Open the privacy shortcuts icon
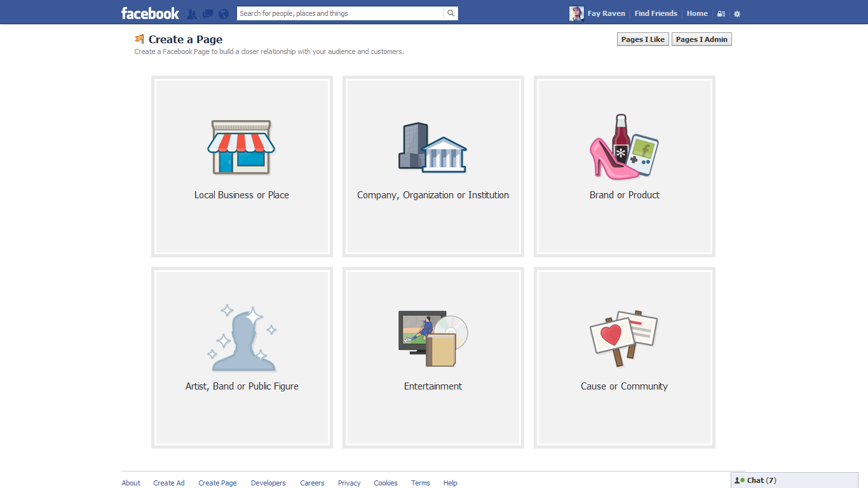This screenshot has height=488, width=868. [721, 13]
